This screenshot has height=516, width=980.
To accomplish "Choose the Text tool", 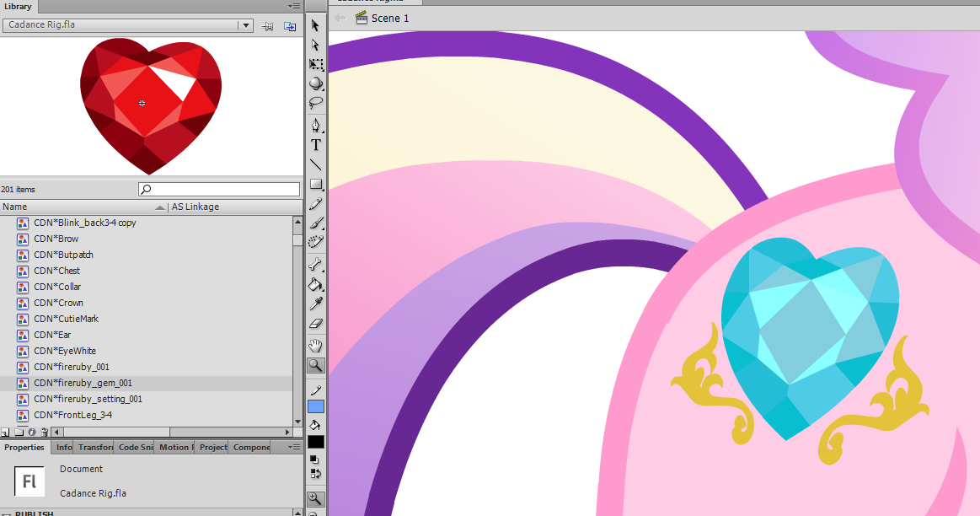I will (316, 145).
